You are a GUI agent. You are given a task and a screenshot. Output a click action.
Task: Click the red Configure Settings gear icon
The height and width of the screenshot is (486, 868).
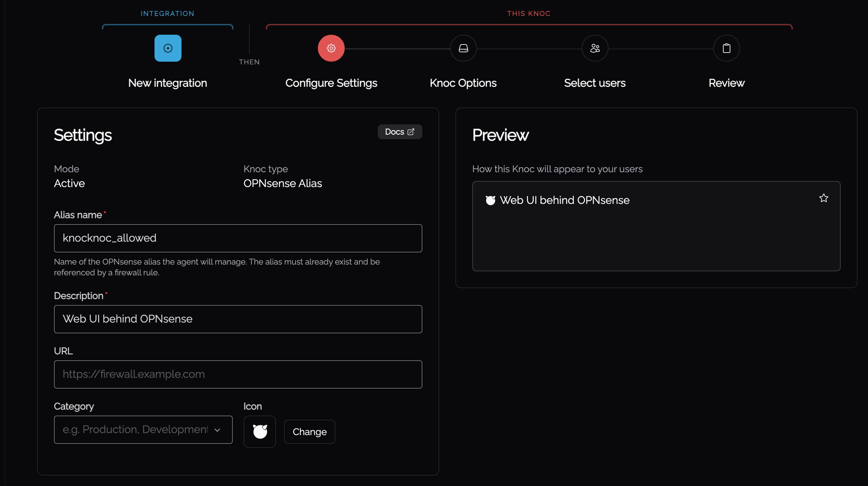coord(331,48)
